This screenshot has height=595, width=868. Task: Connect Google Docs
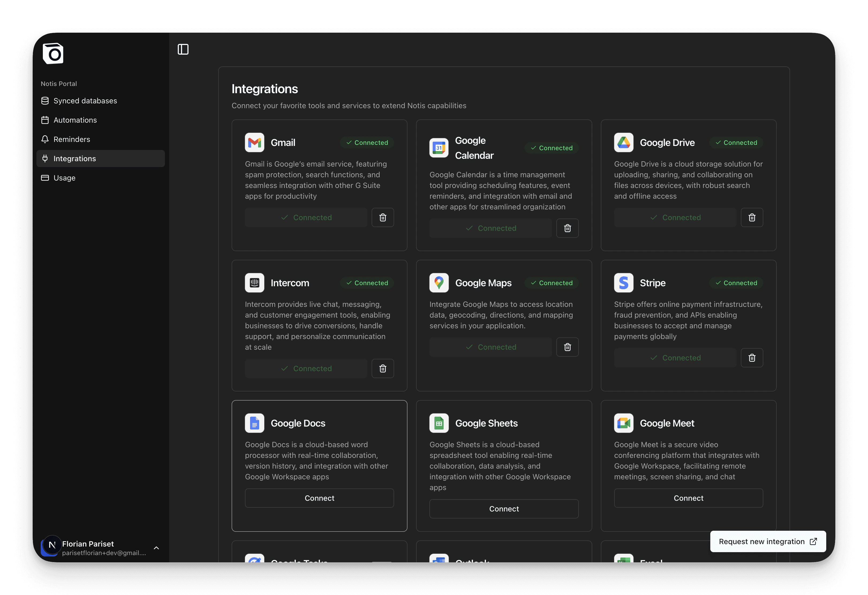(319, 498)
